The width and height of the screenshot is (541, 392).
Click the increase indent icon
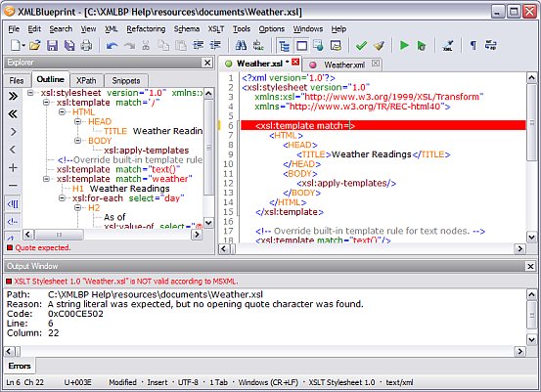198,45
